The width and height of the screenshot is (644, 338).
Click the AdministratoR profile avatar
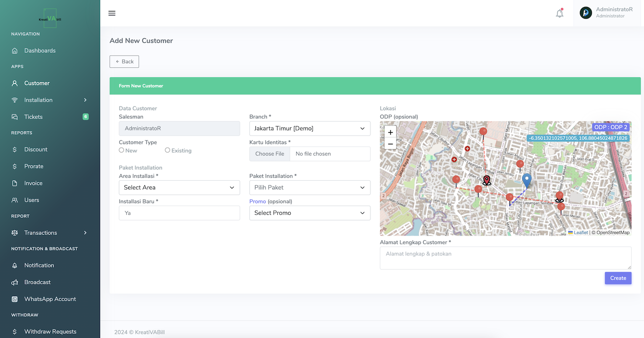[586, 13]
